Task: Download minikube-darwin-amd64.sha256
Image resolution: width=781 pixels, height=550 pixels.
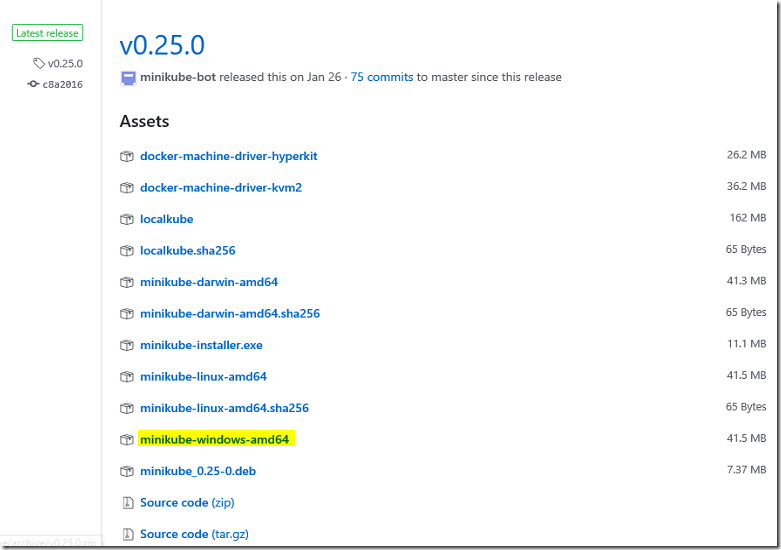Action: click(230, 314)
